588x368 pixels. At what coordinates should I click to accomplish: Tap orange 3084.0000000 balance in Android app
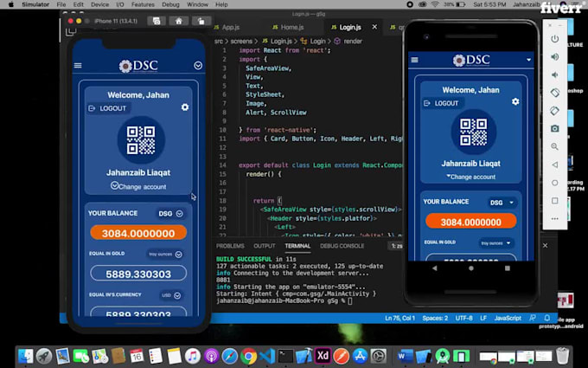[471, 222]
